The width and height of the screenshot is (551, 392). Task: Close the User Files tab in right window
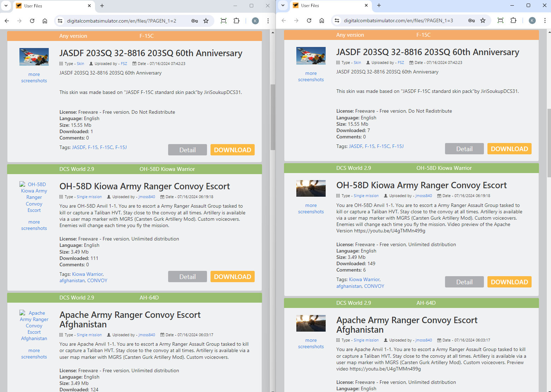tap(366, 5)
